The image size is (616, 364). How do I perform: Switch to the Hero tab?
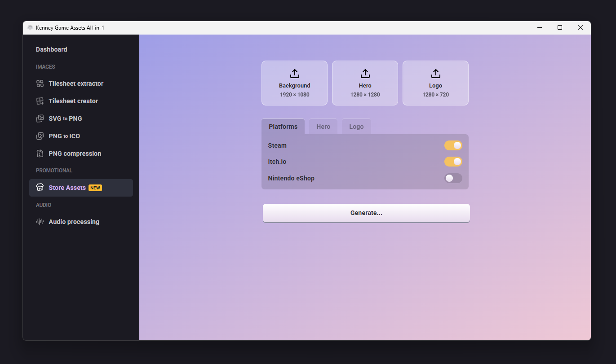pyautogui.click(x=323, y=127)
